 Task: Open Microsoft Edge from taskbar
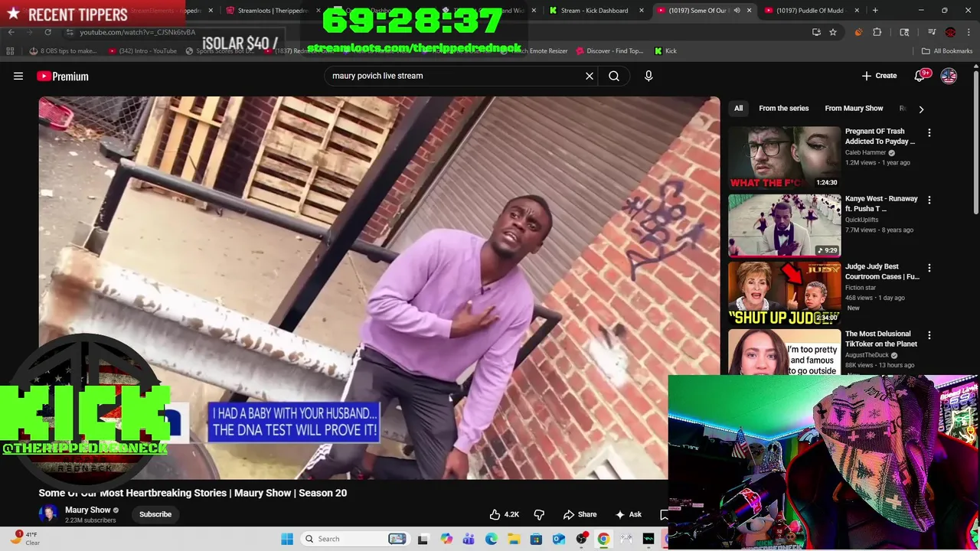coord(491,539)
